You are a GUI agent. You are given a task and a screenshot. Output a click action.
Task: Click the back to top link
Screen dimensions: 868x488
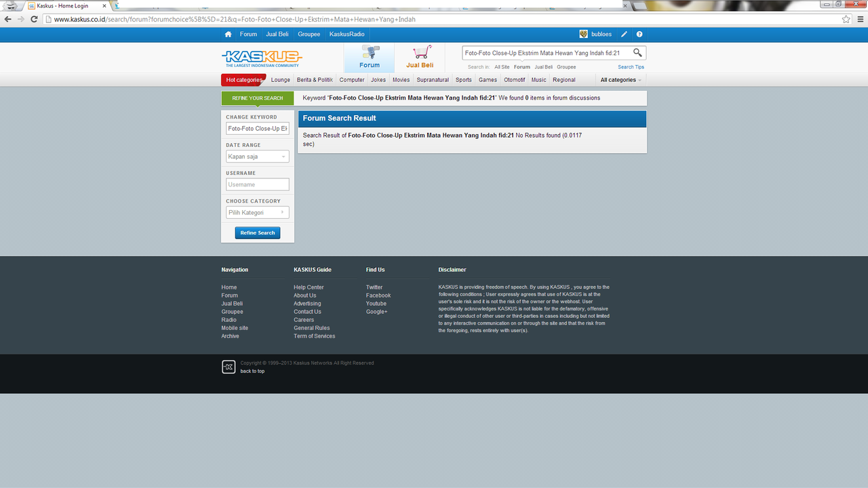tap(252, 371)
